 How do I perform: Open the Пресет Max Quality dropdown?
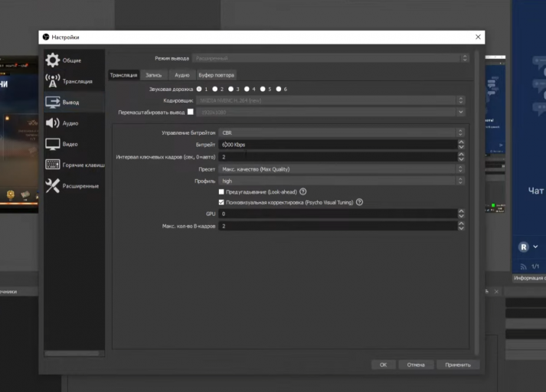342,169
